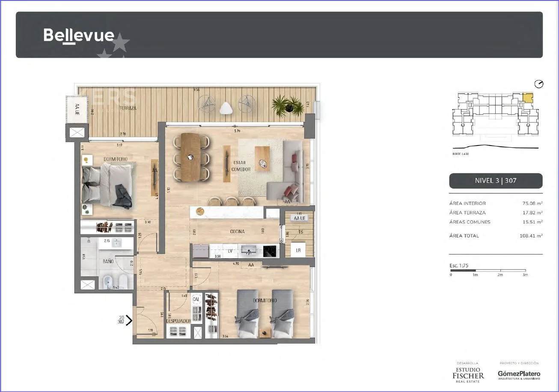Select the TERRAZA label
Viewport: 559px width, 392px height.
pos(128,109)
